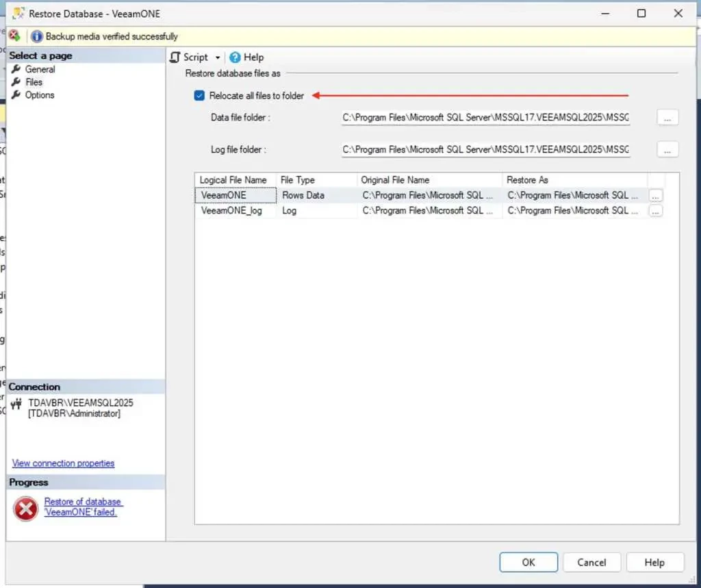Browse for the Data file folder

(667, 118)
